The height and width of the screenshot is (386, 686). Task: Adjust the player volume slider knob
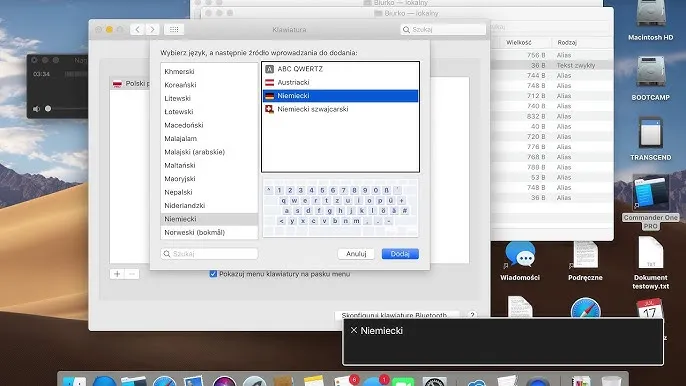(48, 109)
